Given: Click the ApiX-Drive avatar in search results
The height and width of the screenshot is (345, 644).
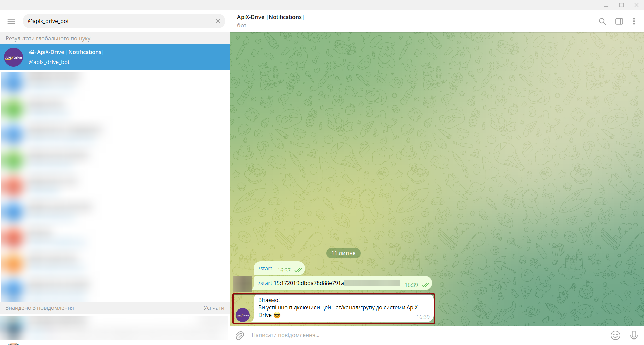Looking at the screenshot, I should [14, 57].
